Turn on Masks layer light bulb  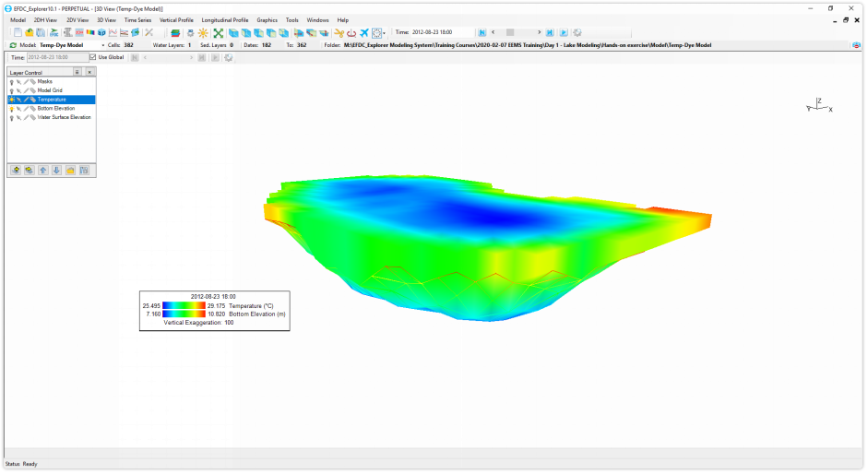point(12,81)
